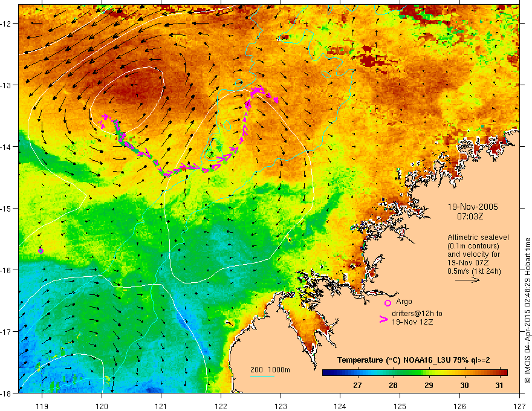Click the latitude '-13' axis label
Image resolution: width=532 pixels, height=411 pixels.
pyautogui.click(x=6, y=85)
